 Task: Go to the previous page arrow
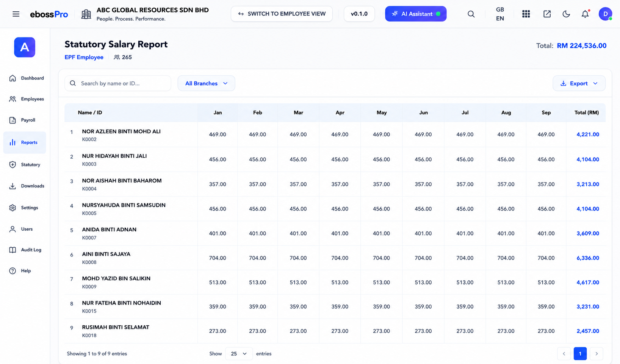coord(564,354)
